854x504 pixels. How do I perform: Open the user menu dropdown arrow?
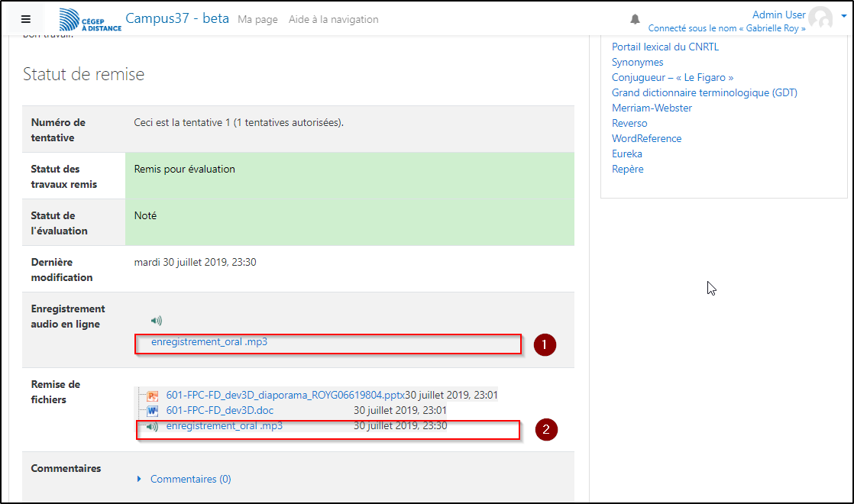pos(843,19)
